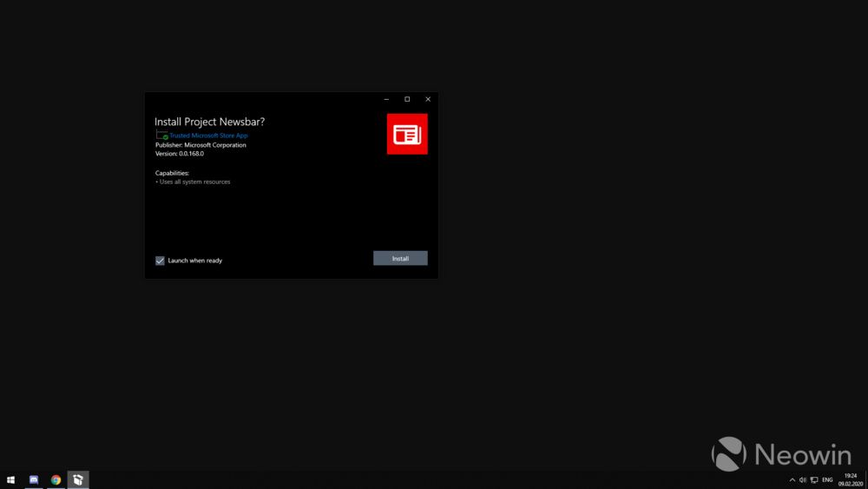Screen dimensions: 868x489
Task: Click the 'Capabilities:' label
Action: 172,173
